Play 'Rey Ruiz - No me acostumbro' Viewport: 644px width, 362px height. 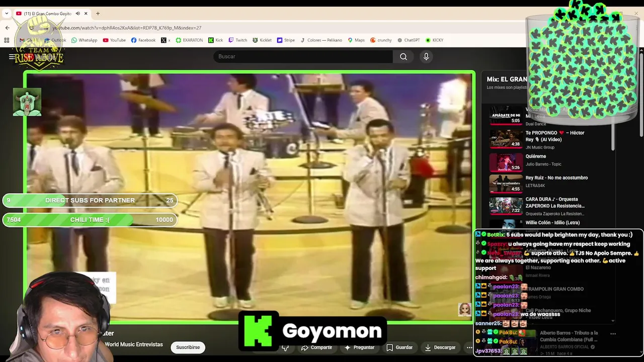pyautogui.click(x=556, y=177)
